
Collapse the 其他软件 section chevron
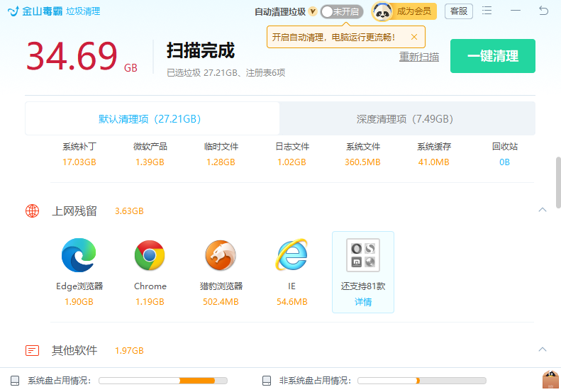(x=543, y=349)
